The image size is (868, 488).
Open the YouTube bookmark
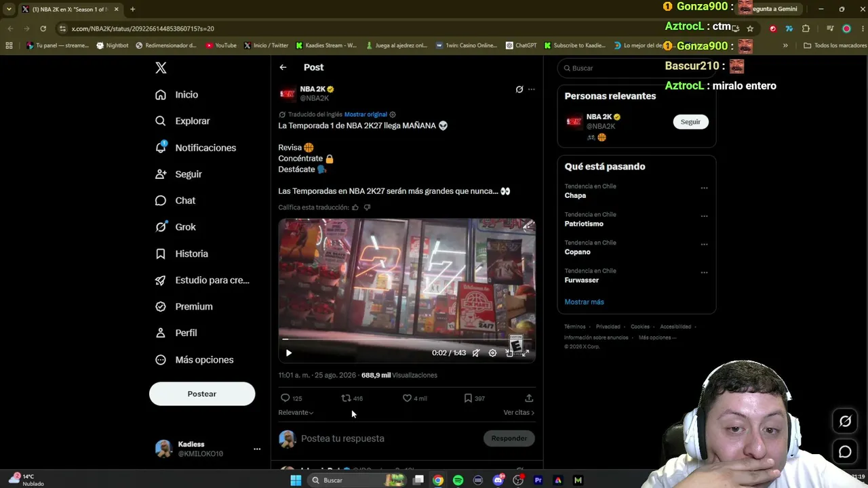(221, 45)
